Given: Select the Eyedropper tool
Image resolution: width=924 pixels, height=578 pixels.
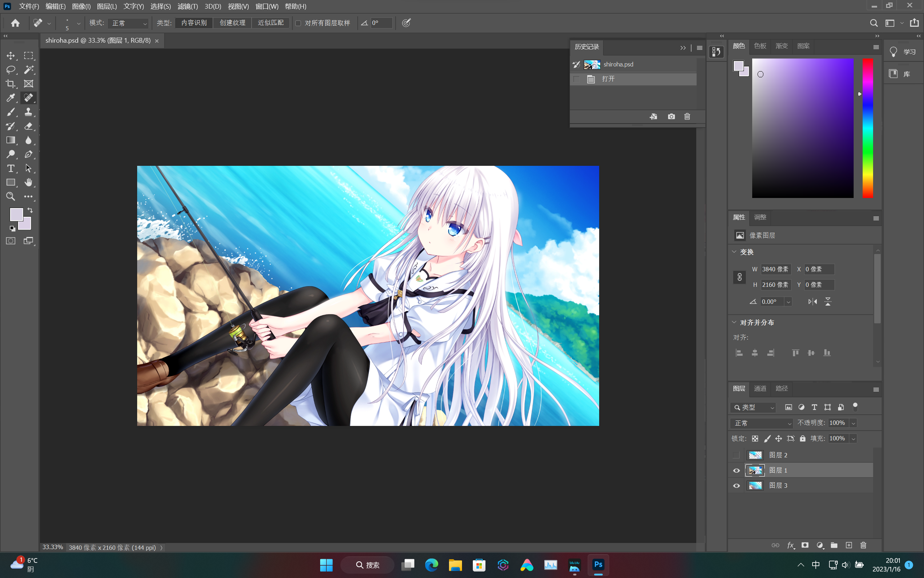Looking at the screenshot, I should [x=11, y=98].
